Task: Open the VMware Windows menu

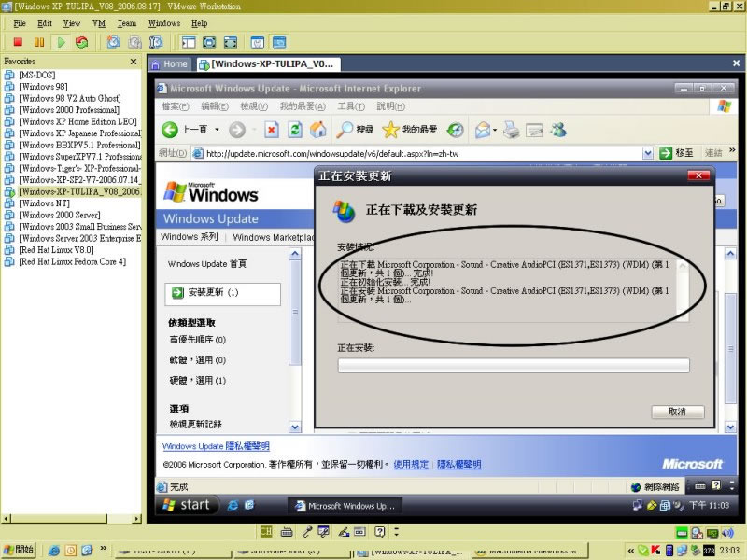Action: [x=164, y=23]
